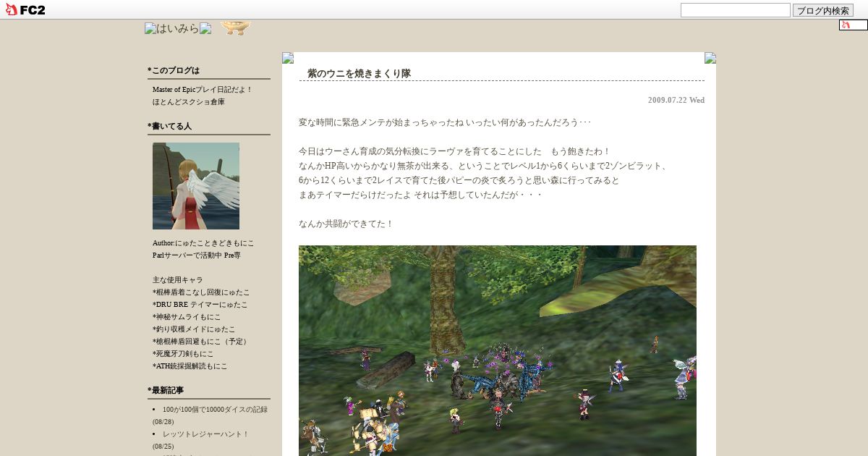Focus the blog search input field

735,10
